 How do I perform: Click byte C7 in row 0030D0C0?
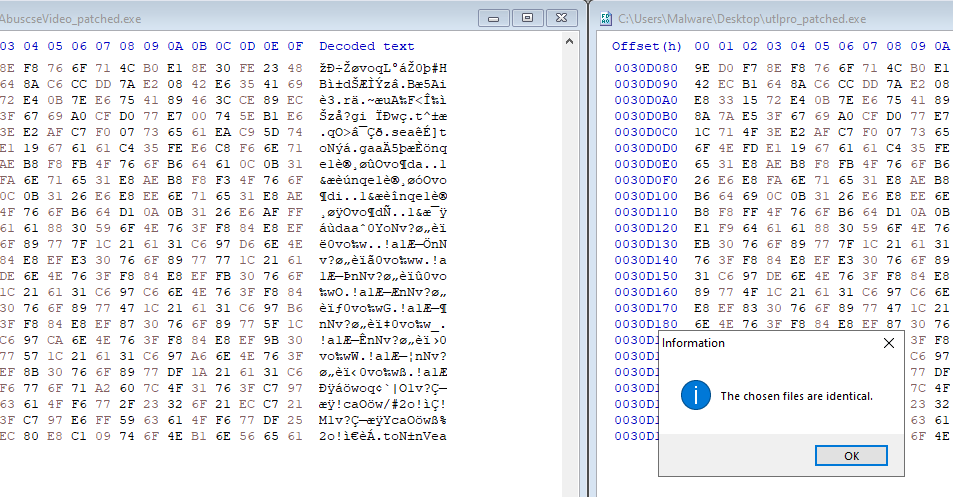(x=846, y=132)
